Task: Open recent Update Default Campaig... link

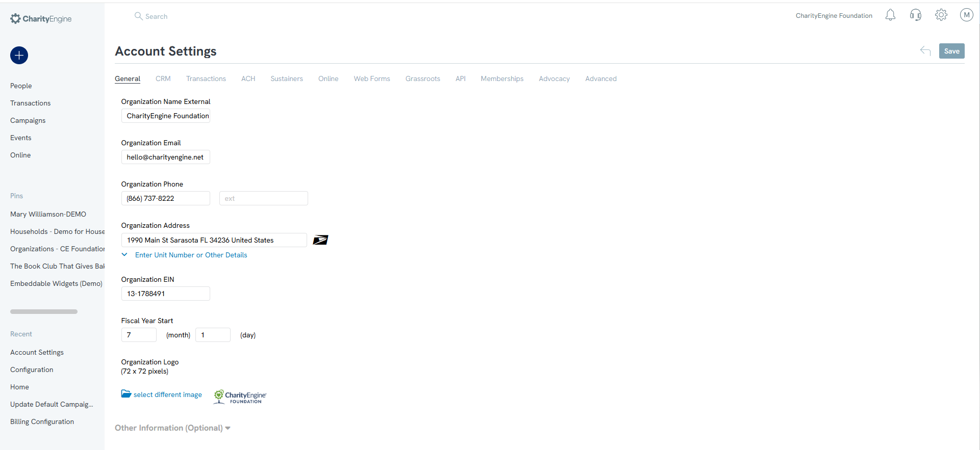Action: 52,404
